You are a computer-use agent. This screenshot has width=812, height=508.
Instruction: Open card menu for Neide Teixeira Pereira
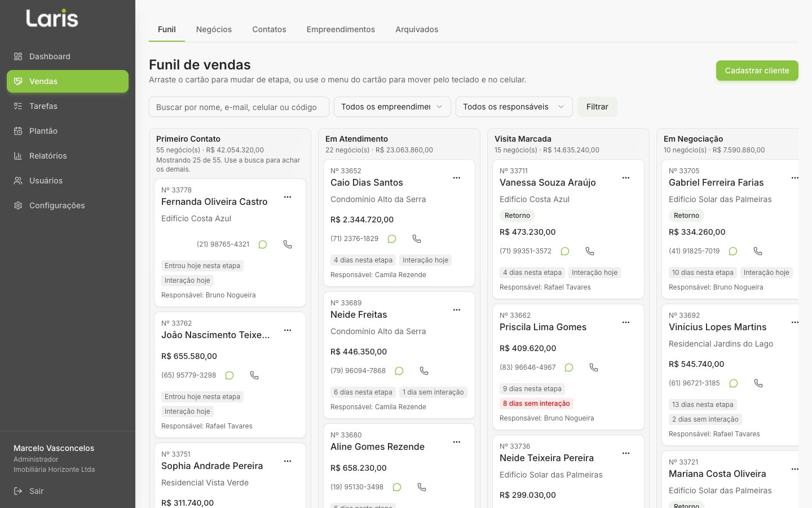pos(626,453)
